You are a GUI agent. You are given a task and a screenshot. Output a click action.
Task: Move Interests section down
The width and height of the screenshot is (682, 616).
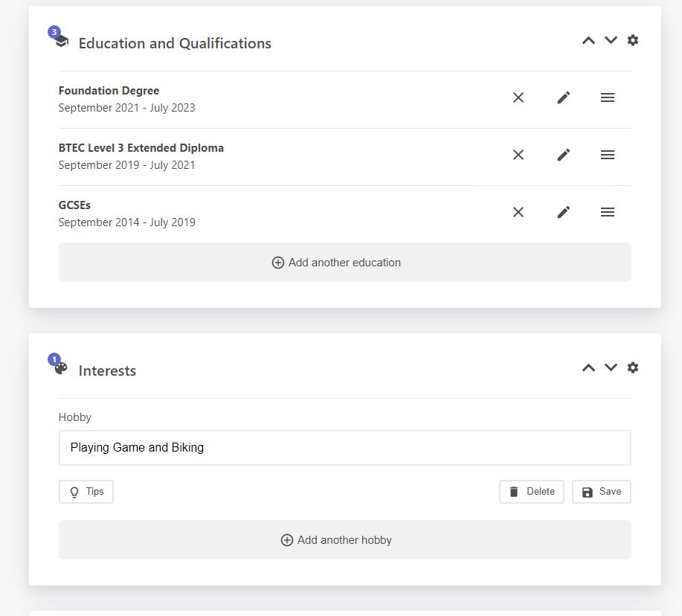point(611,368)
